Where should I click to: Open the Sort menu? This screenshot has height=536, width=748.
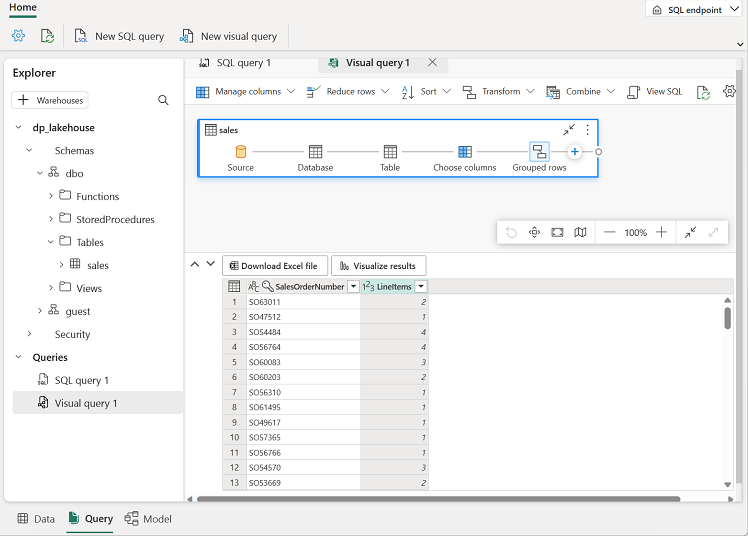[x=426, y=92]
